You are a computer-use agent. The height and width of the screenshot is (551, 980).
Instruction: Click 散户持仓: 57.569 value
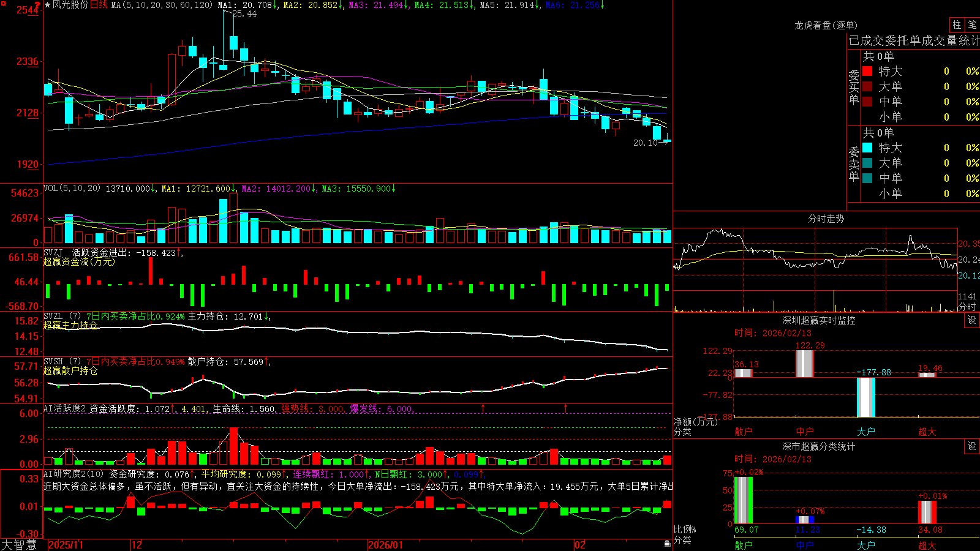(225, 362)
